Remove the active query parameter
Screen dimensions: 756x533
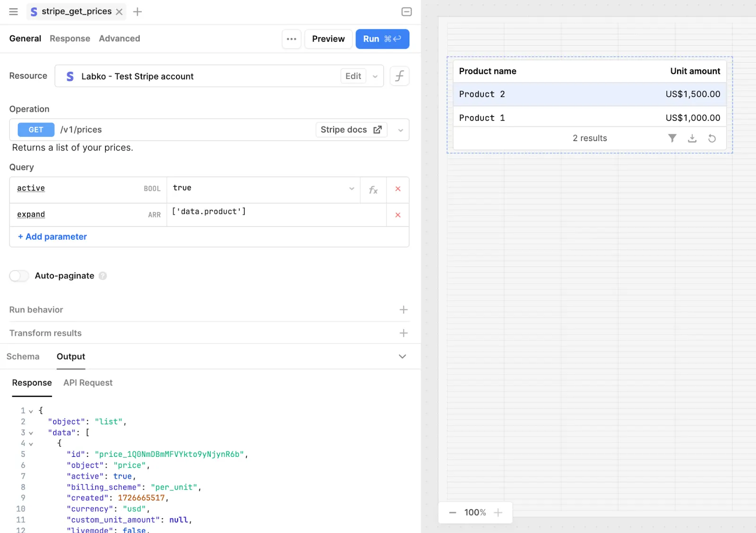pos(398,189)
